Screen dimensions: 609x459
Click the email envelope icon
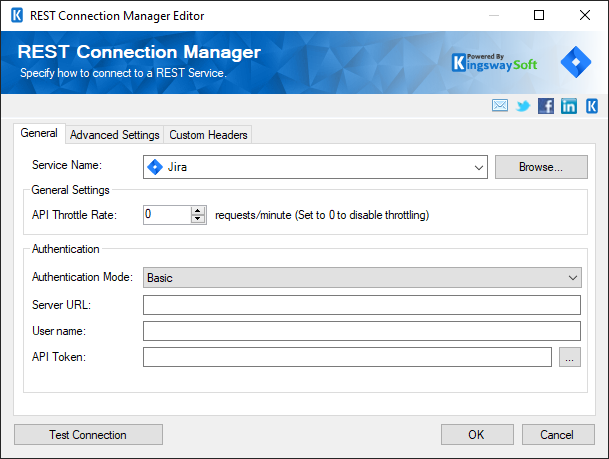pos(499,106)
